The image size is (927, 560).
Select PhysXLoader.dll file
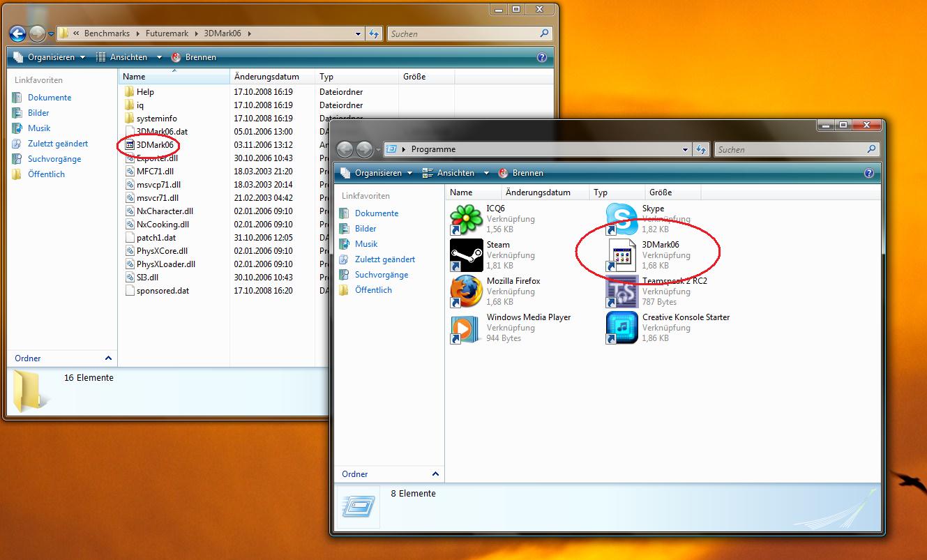(x=160, y=264)
